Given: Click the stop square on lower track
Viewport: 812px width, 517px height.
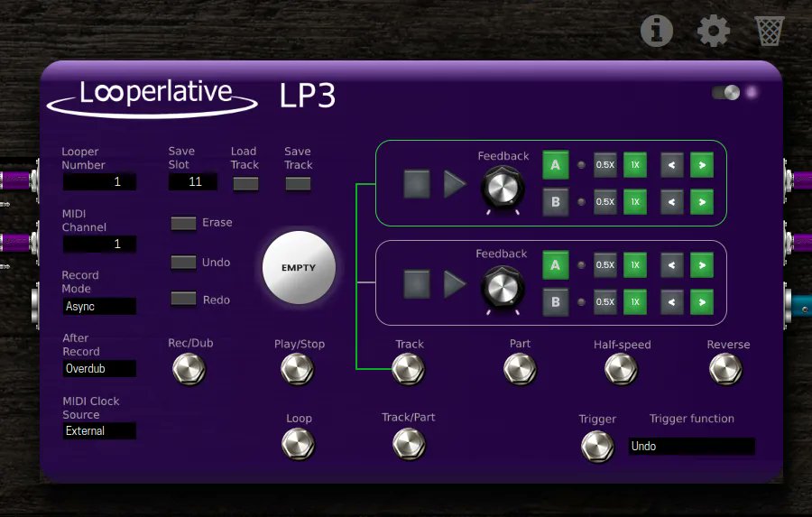Looking at the screenshot, I should 417,284.
